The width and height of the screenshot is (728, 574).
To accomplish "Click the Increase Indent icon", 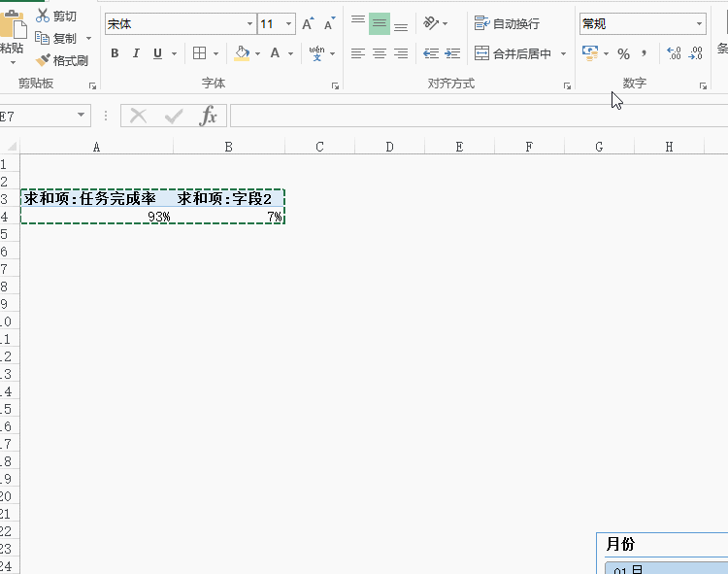I will 452,53.
